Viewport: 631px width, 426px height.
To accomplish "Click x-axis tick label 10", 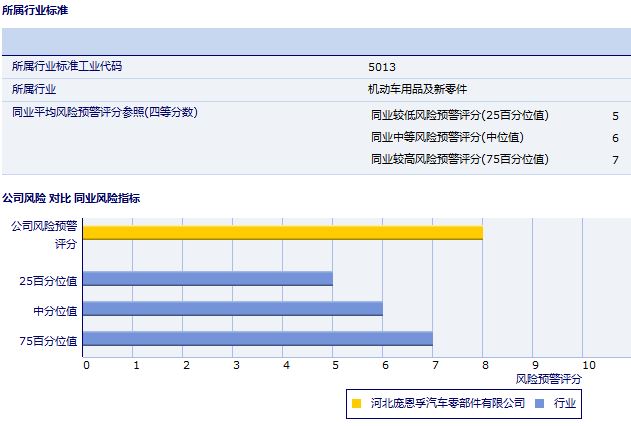I will coord(589,365).
